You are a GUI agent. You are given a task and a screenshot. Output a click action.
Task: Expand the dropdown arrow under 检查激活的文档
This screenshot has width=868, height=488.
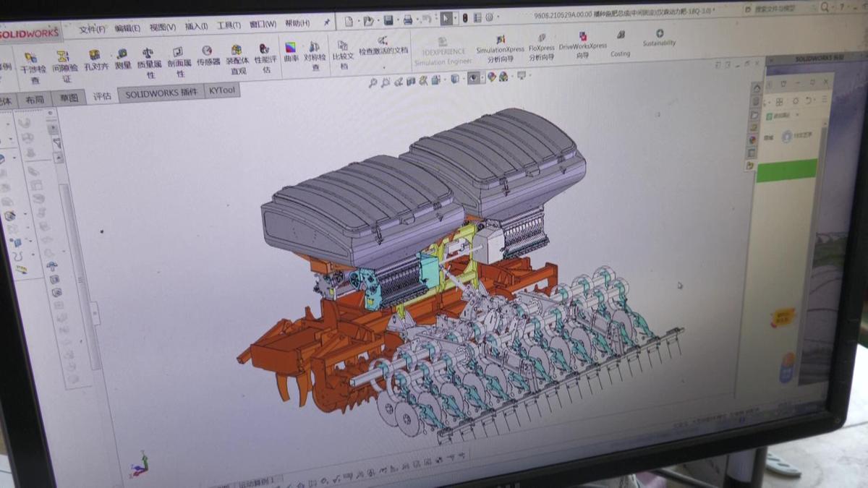pos(384,67)
